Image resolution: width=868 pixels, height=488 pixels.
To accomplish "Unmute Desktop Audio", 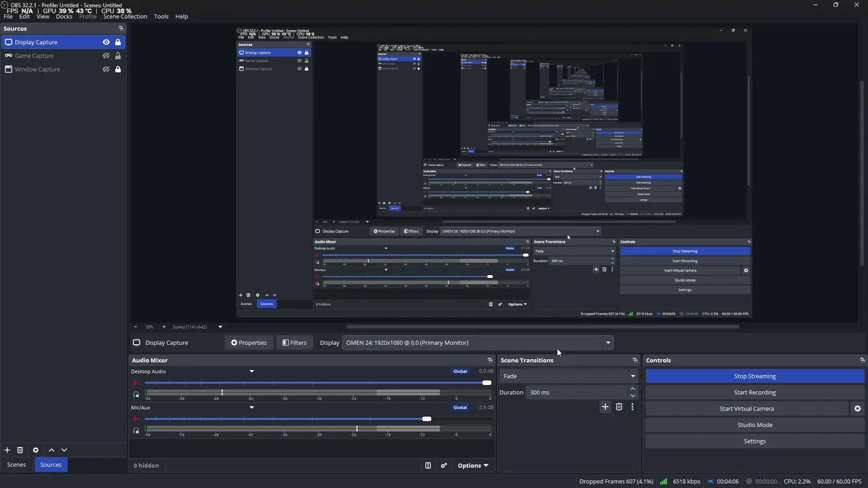I will (136, 383).
